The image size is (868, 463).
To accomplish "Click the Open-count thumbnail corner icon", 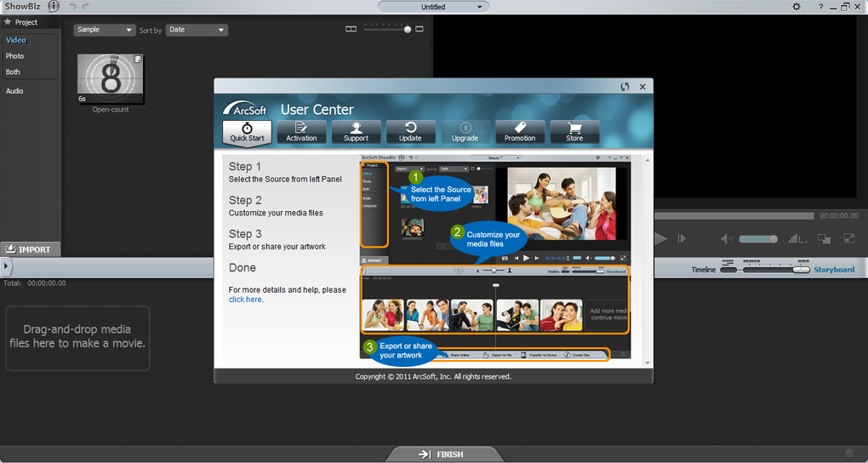I will [x=138, y=60].
